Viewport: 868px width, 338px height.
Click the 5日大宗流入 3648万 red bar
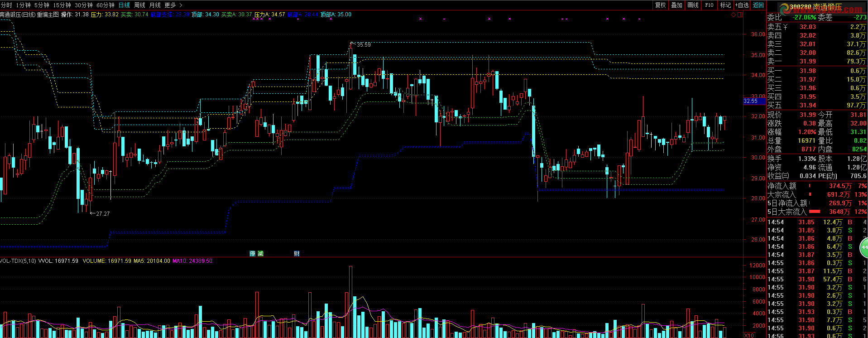pyautogui.click(x=815, y=212)
